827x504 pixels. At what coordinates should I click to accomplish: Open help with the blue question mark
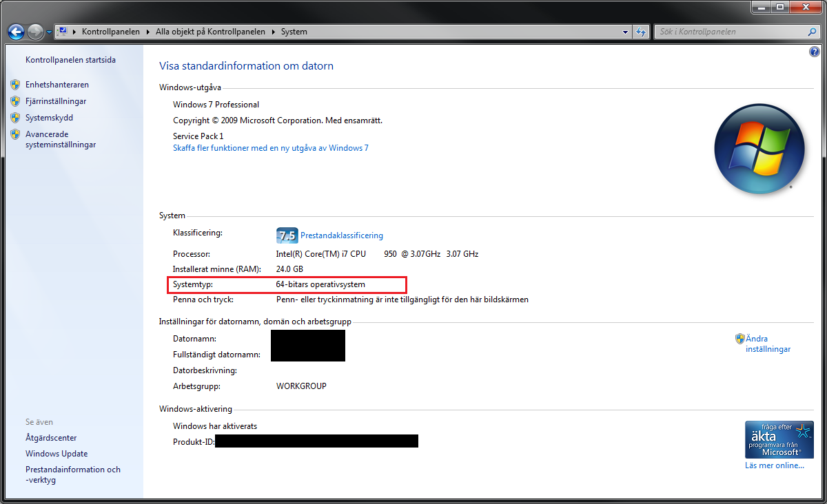click(815, 52)
